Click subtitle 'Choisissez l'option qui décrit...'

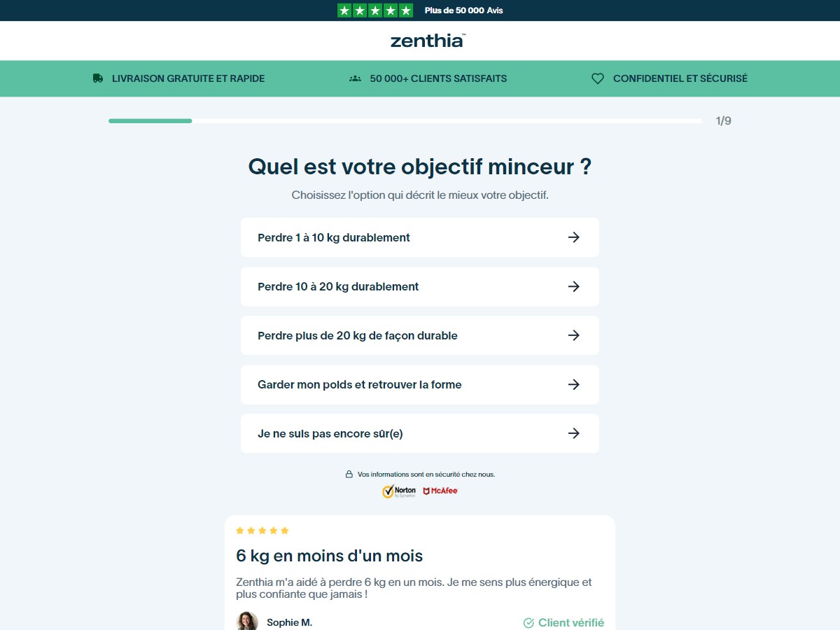pyautogui.click(x=420, y=195)
